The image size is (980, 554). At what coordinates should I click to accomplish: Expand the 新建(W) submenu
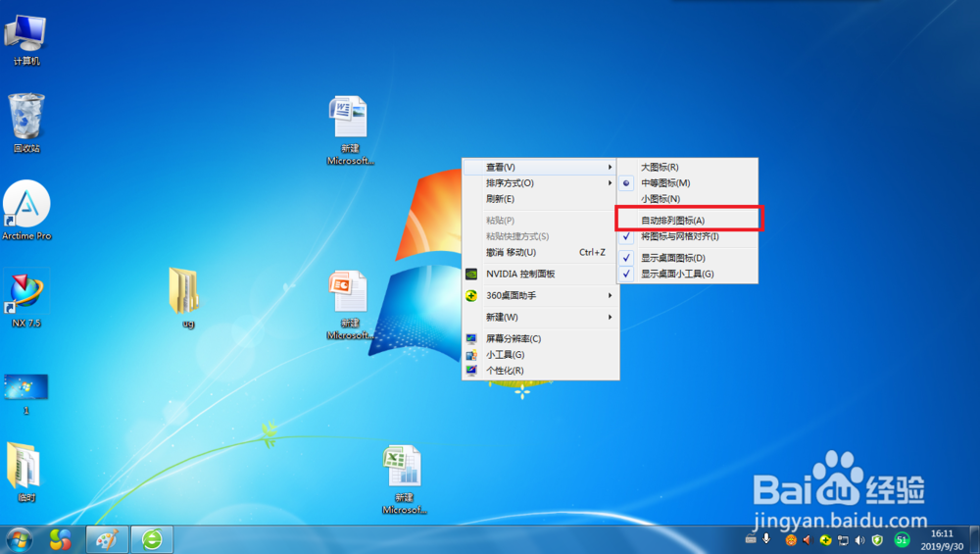[541, 317]
